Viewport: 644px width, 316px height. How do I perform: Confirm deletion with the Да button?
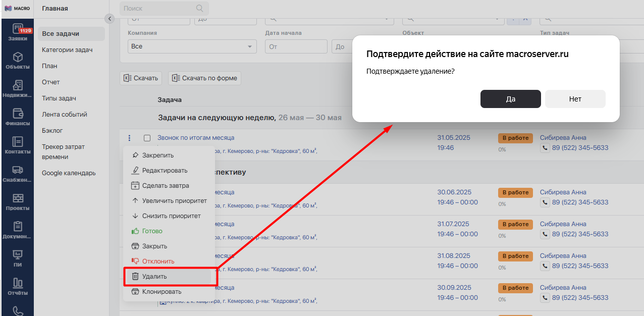click(x=510, y=99)
